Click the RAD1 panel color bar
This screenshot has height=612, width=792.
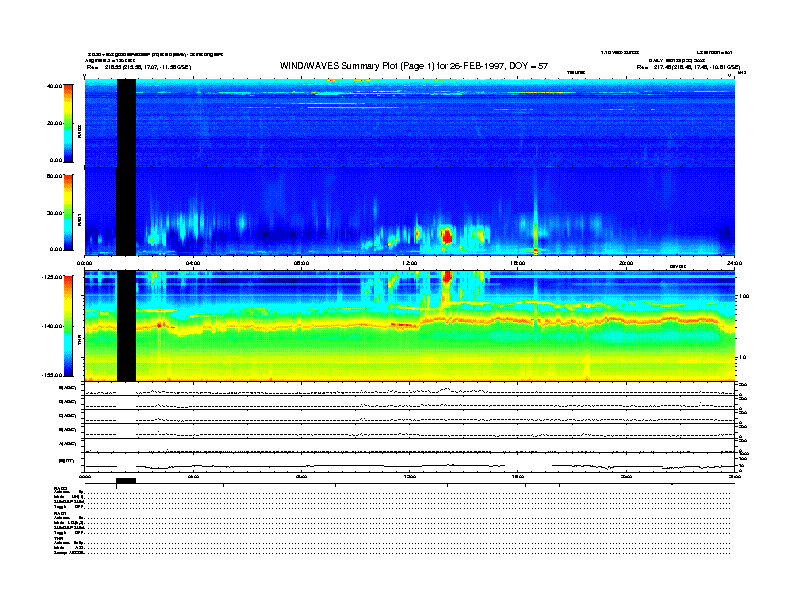pos(68,213)
